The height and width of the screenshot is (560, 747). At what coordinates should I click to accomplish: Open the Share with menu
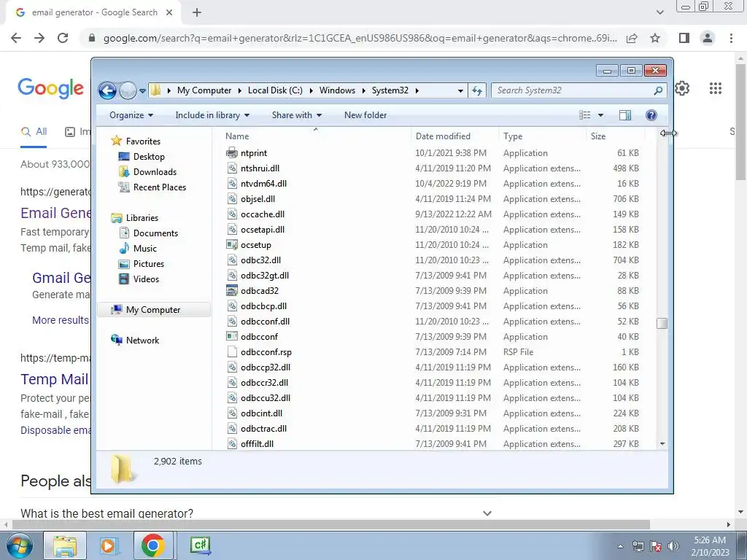296,115
